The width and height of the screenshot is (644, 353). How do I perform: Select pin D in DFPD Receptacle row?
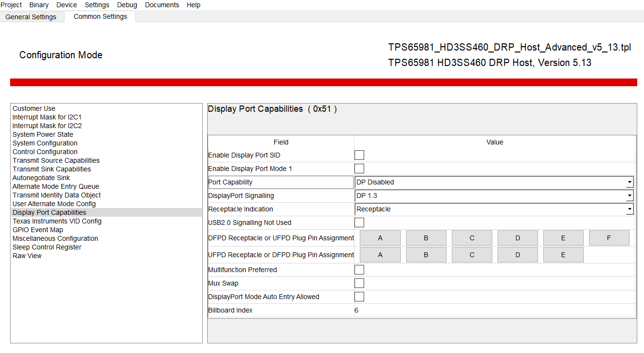(x=517, y=238)
